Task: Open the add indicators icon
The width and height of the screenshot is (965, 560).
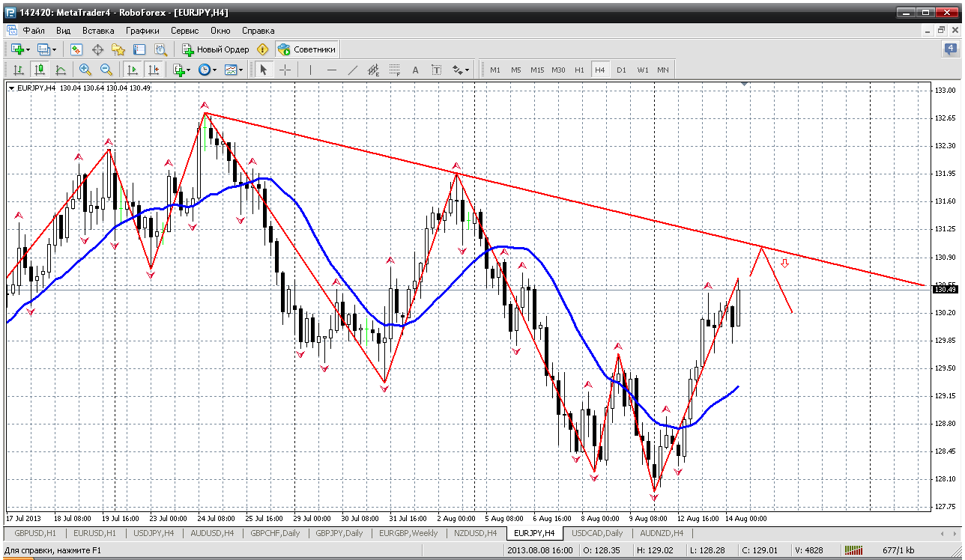Action: tap(178, 70)
